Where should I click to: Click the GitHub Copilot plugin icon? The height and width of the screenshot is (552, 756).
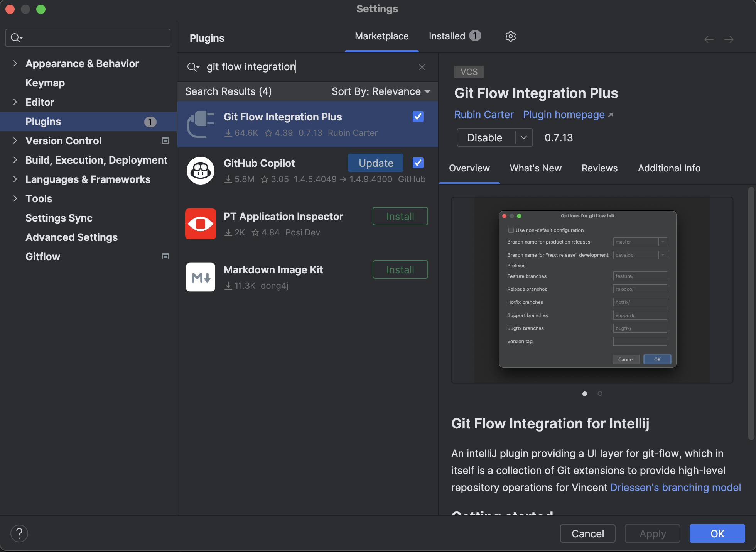(200, 171)
